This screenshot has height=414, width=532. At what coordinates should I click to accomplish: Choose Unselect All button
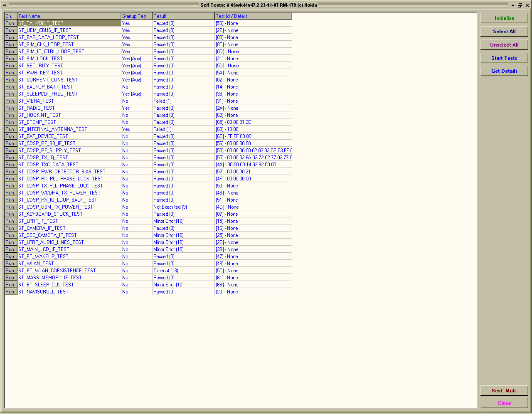[x=504, y=45]
